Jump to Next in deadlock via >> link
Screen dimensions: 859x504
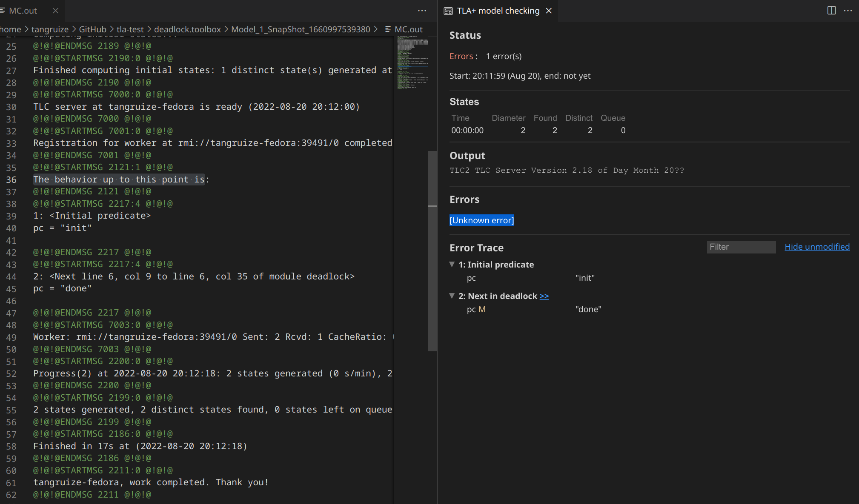[544, 296]
